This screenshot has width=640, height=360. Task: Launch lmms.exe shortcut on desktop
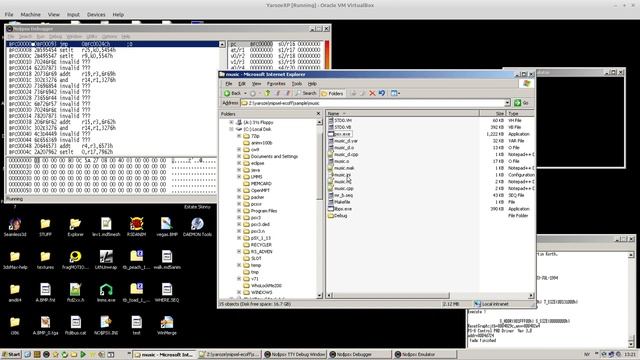coord(106,292)
